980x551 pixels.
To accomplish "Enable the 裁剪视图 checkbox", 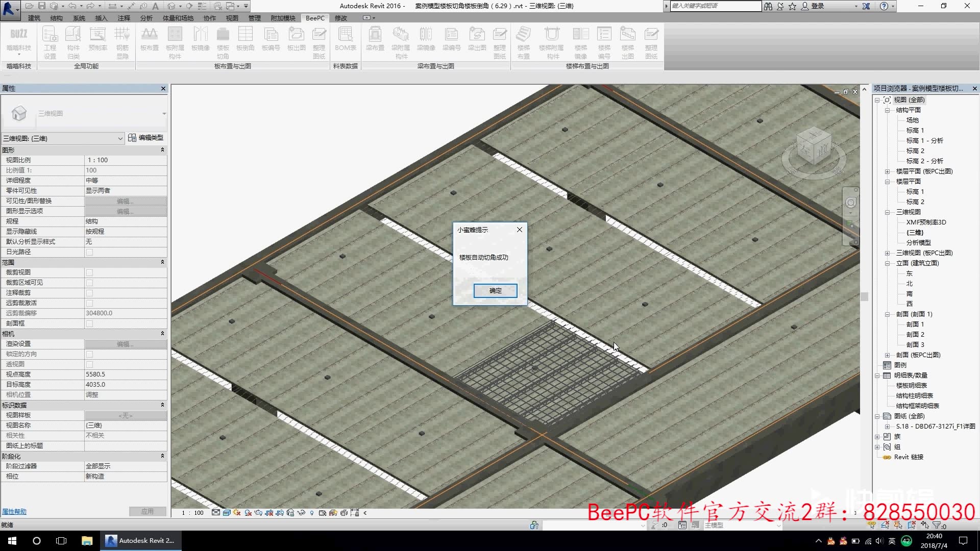I will (x=90, y=272).
